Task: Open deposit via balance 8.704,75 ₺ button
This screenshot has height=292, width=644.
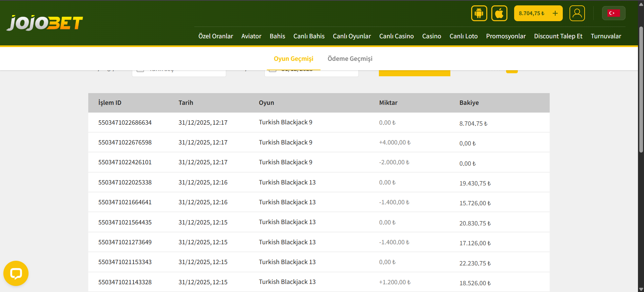Action: coord(538,13)
